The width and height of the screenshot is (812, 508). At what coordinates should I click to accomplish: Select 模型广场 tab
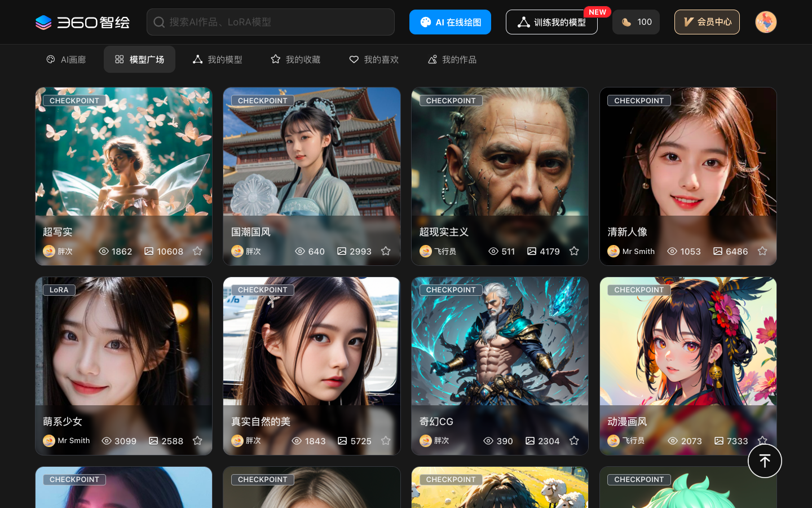pyautogui.click(x=139, y=59)
